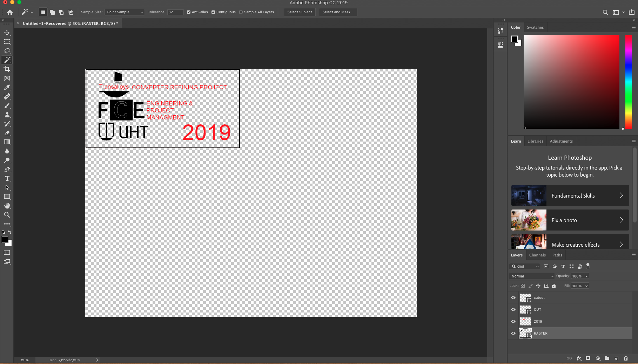Image resolution: width=638 pixels, height=364 pixels.
Task: Toggle the Contiguous checkbox
Action: pyautogui.click(x=213, y=12)
